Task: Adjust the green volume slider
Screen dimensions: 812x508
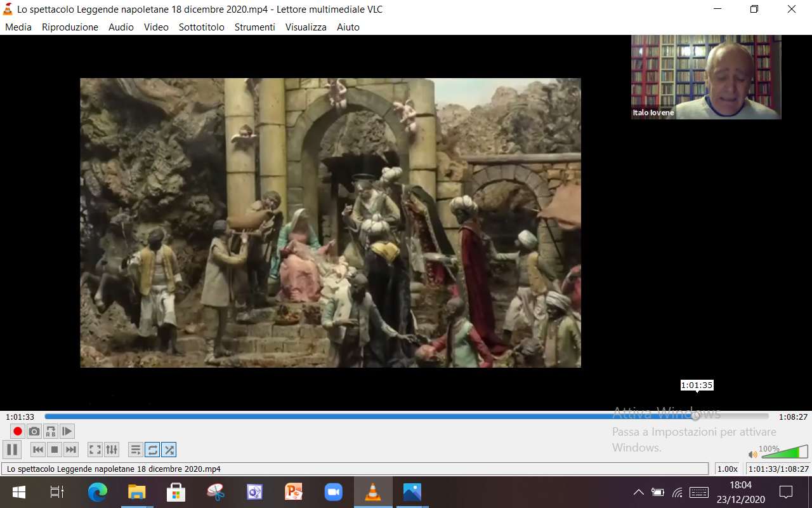Action: coord(785,451)
